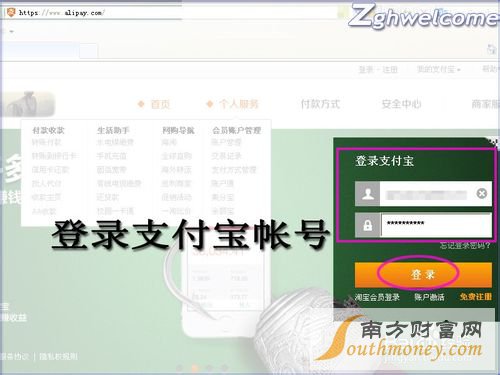The height and width of the screenshot is (375, 500).
Task: Open the 登录 - 注册 link at top
Action: click(378, 70)
